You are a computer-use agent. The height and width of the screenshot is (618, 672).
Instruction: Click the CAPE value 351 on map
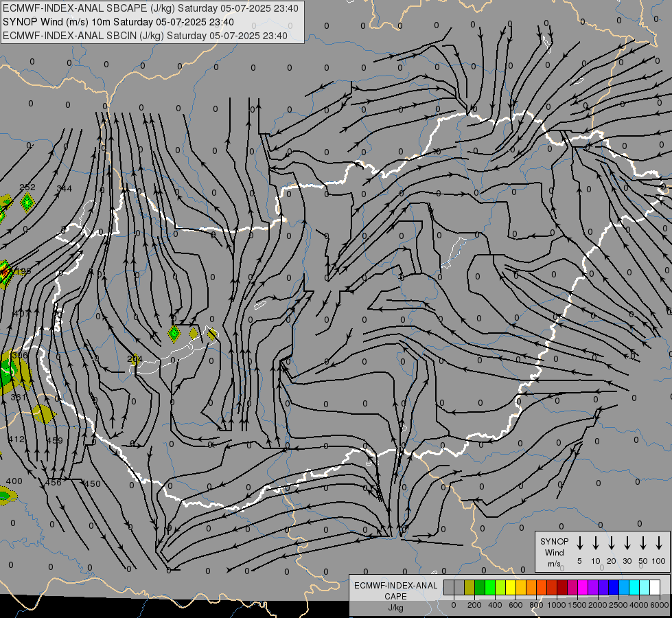point(18,397)
